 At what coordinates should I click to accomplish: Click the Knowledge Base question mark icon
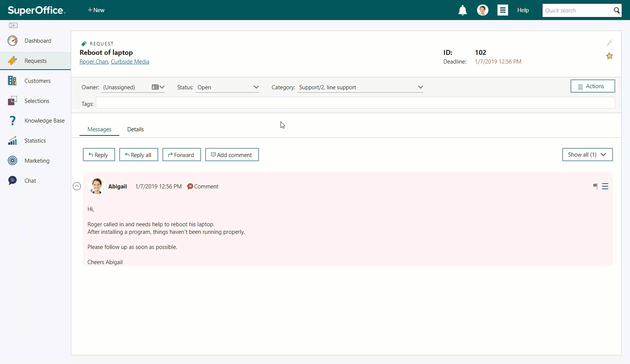pyautogui.click(x=12, y=121)
